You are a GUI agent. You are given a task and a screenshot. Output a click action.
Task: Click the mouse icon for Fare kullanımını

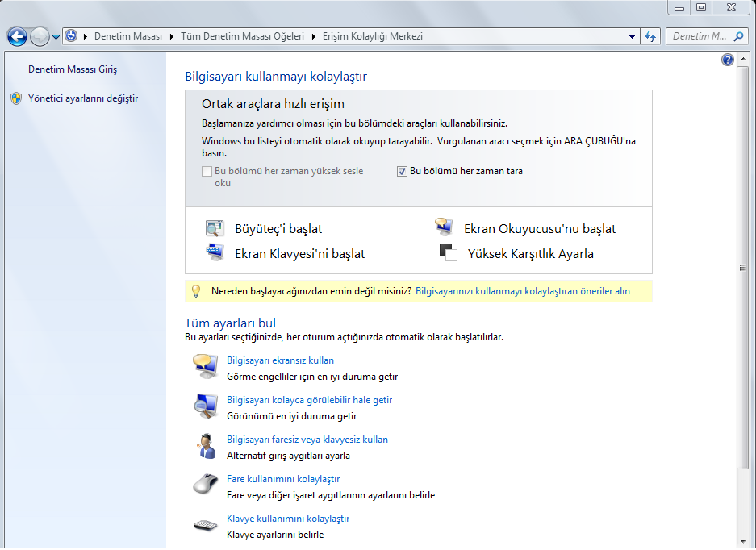click(x=206, y=484)
